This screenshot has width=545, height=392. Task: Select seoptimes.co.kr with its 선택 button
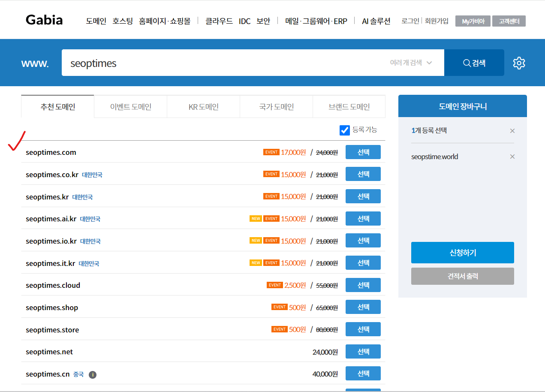tap(363, 174)
